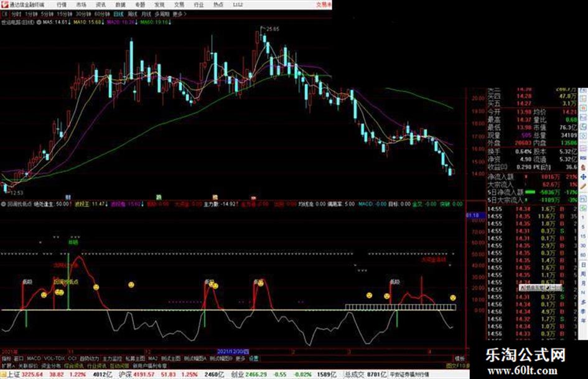Select the 30 minute shortcut in right sidebar

click(583, 245)
